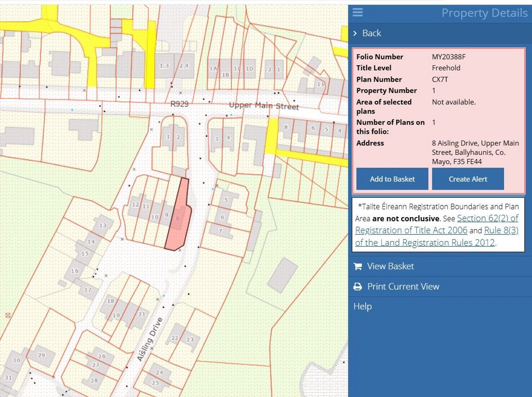Click the red square marker at map edge

click(x=7, y=315)
